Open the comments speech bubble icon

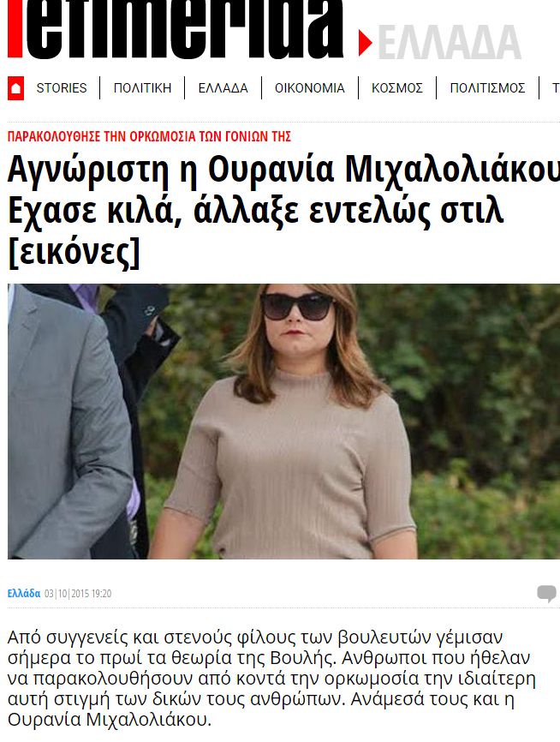tap(547, 594)
